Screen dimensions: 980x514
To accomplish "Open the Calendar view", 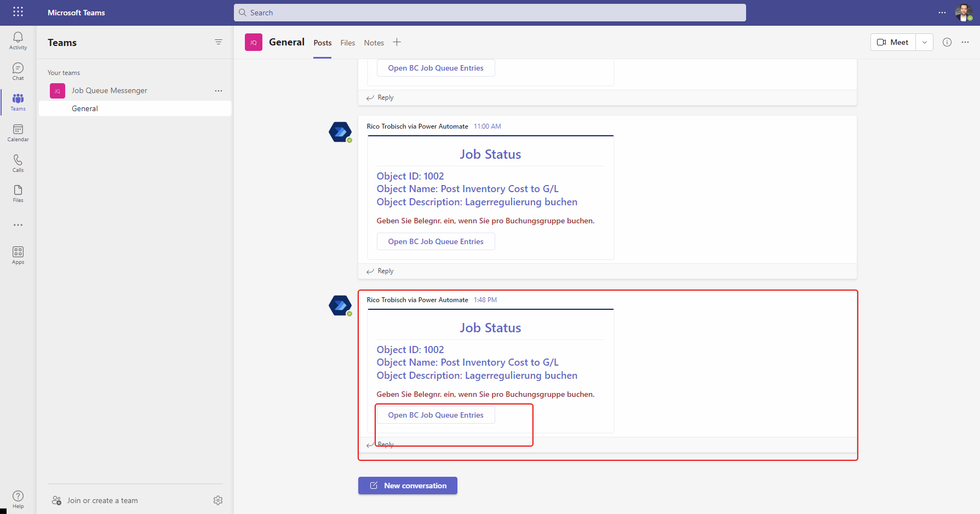I will click(18, 132).
